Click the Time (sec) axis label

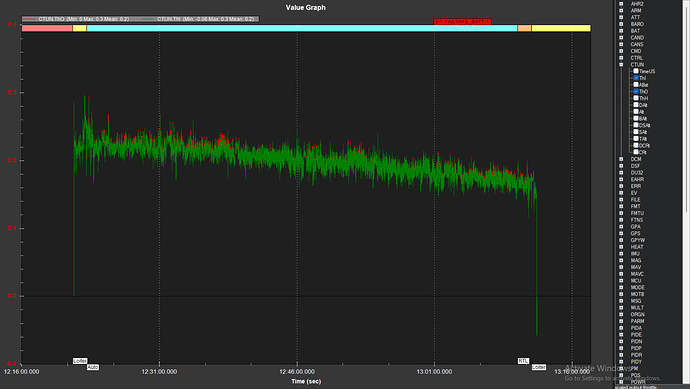(x=306, y=381)
